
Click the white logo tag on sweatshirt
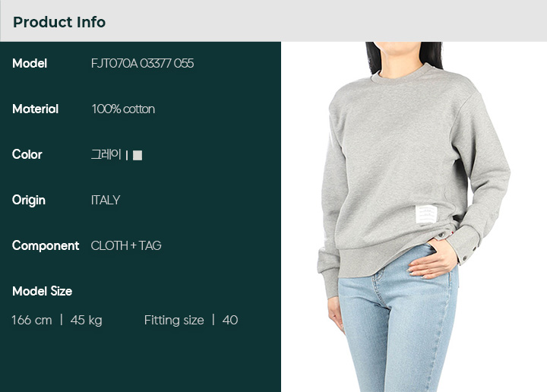click(x=426, y=214)
